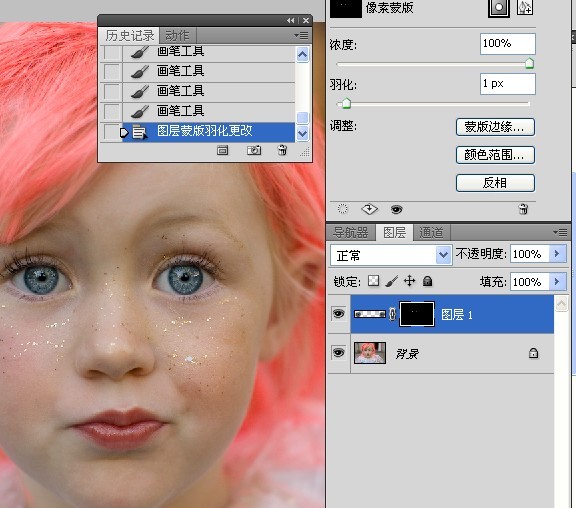
Task: Click the History panel resize grip
Action: 305,152
